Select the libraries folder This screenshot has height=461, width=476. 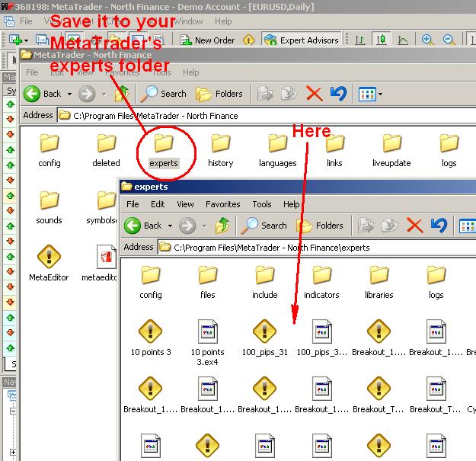pyautogui.click(x=379, y=283)
